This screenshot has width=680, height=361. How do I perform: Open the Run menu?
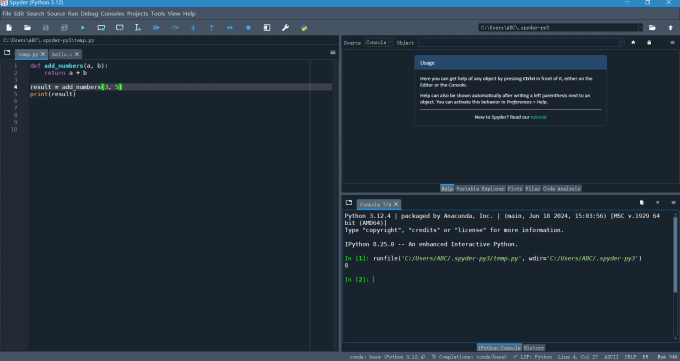(x=73, y=14)
